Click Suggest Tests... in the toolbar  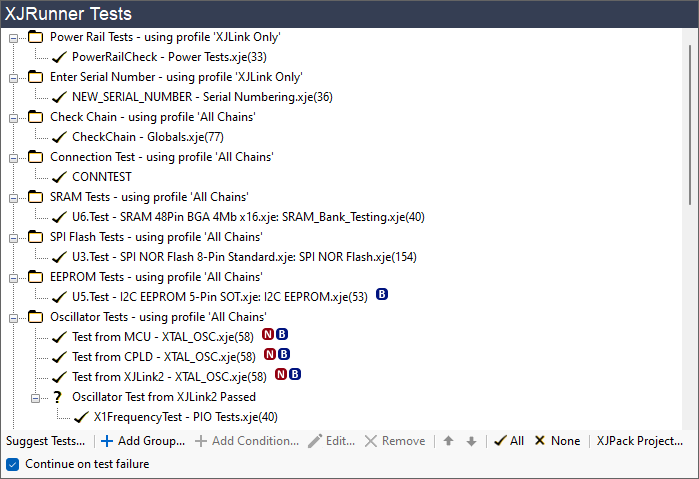tap(46, 441)
